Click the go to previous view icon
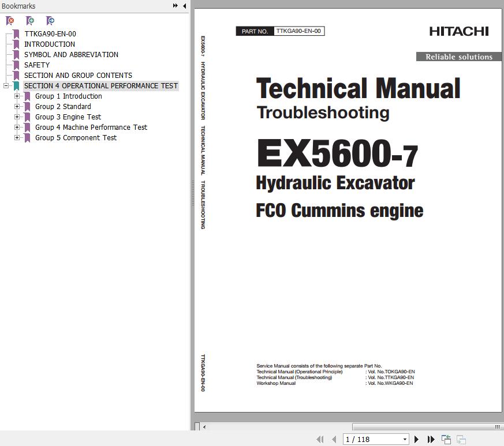 [x=446, y=439]
